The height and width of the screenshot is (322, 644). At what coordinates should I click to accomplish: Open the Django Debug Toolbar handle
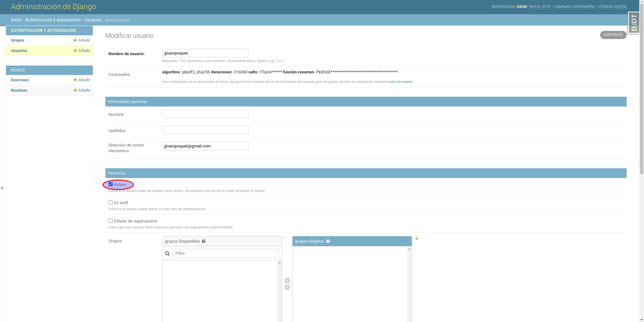coord(634,23)
